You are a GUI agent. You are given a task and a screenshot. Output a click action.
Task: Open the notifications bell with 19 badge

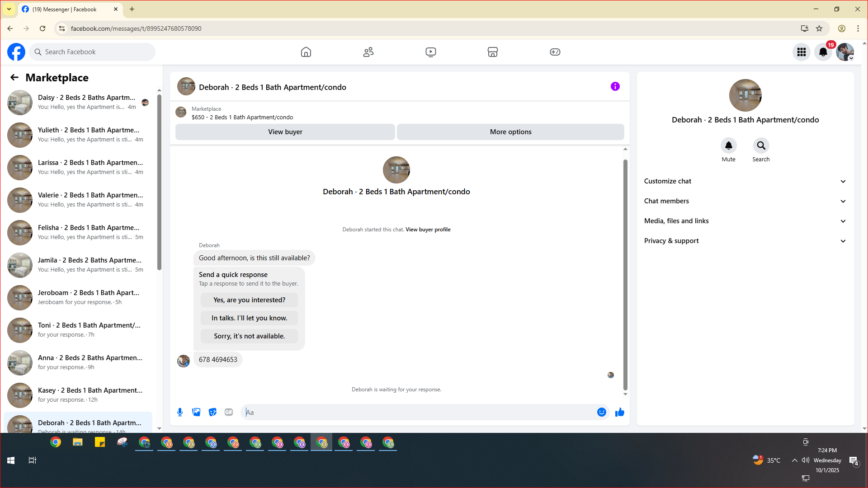823,52
